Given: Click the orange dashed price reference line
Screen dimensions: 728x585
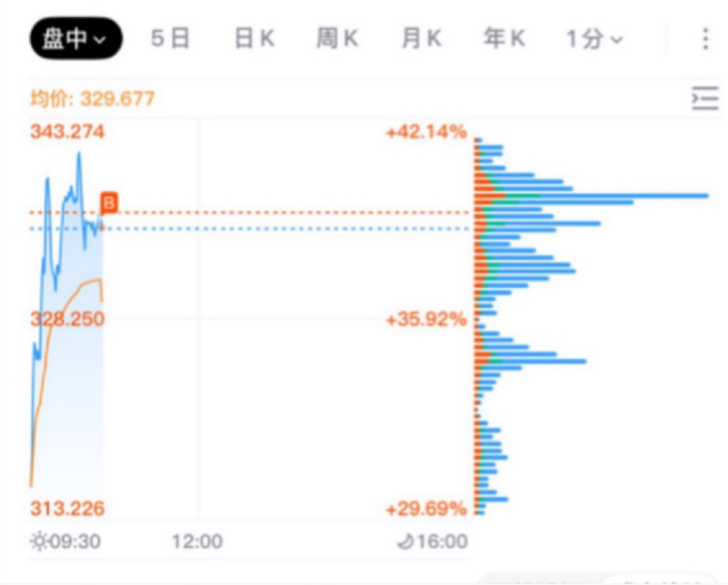Looking at the screenshot, I should 250,213.
